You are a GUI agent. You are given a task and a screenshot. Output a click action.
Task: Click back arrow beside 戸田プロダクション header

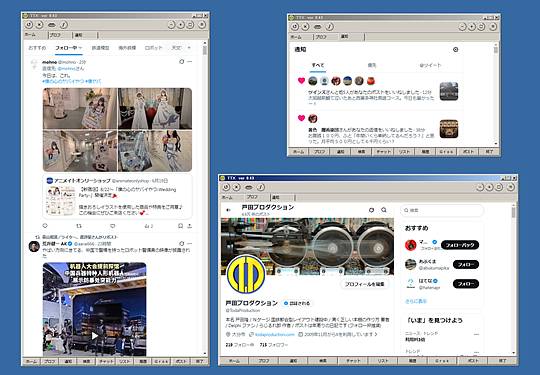pos(228,210)
